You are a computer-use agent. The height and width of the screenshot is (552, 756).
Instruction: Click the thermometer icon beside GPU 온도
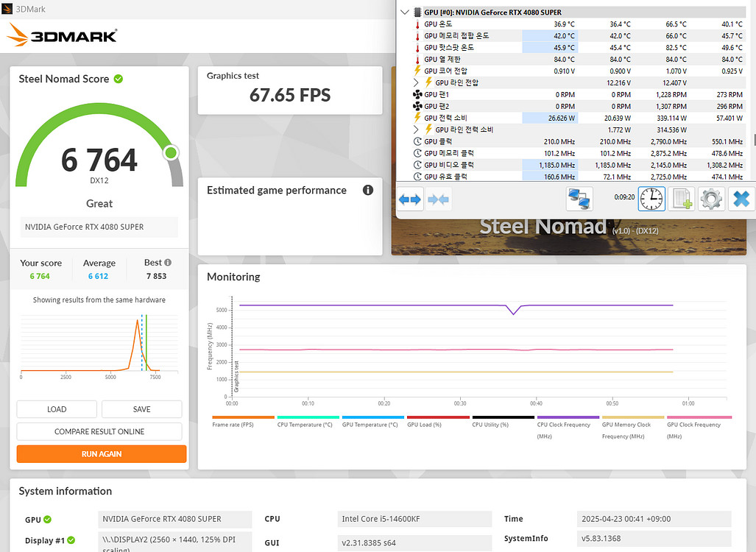click(x=417, y=24)
